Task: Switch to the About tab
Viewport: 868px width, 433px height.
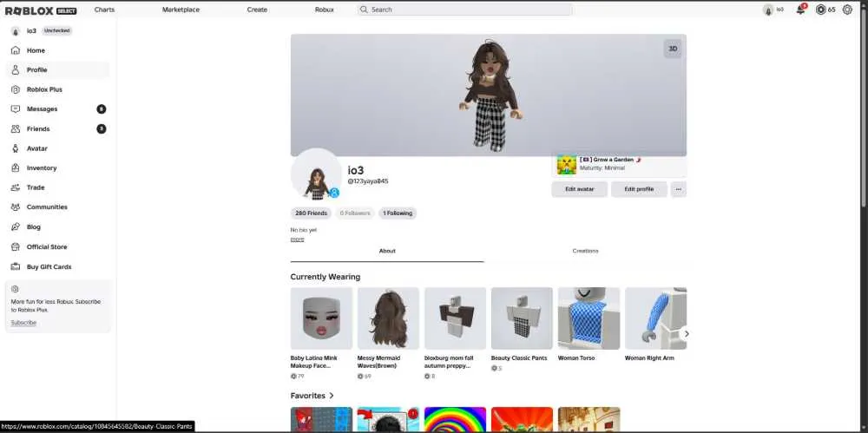Action: (387, 252)
